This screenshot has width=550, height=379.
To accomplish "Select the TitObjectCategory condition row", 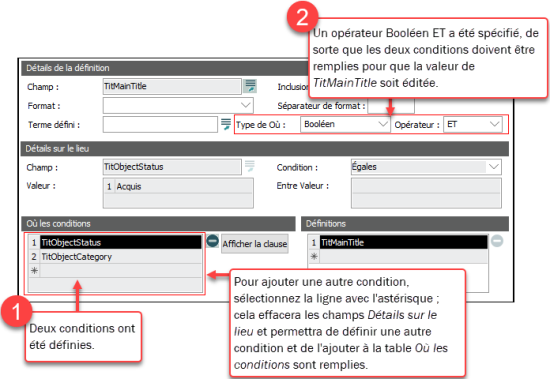I will click(121, 257).
